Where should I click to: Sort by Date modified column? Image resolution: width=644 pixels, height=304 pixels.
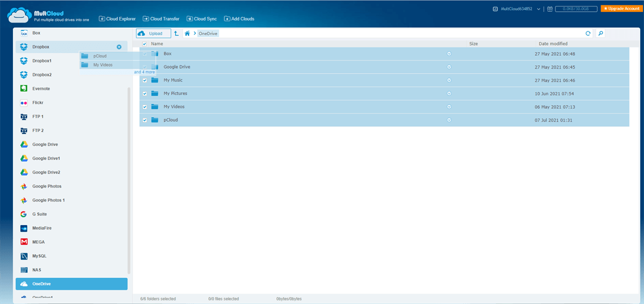tap(553, 44)
